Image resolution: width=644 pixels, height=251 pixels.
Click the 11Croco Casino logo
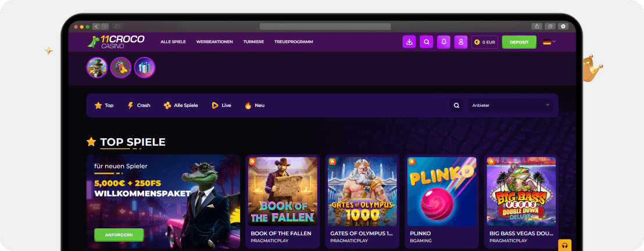[116, 41]
